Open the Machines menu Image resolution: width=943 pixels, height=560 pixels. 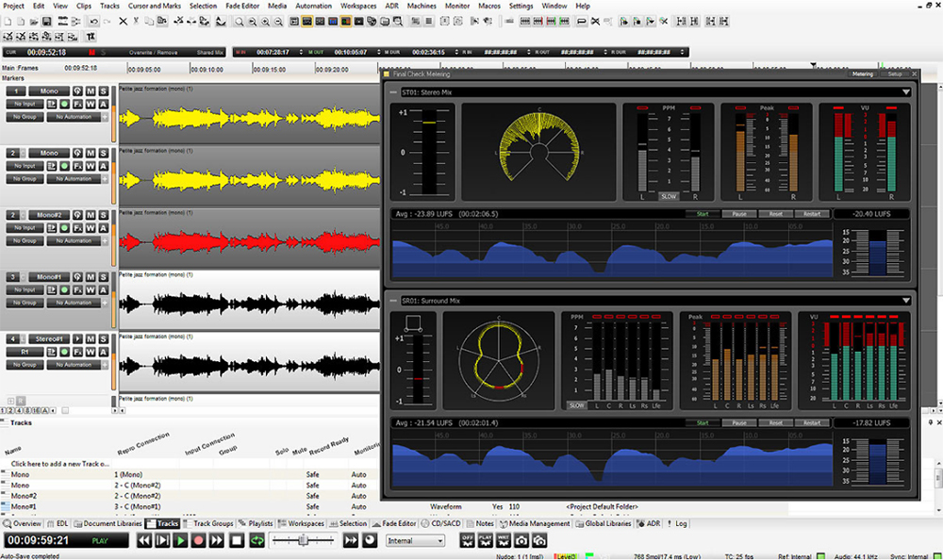tap(422, 6)
